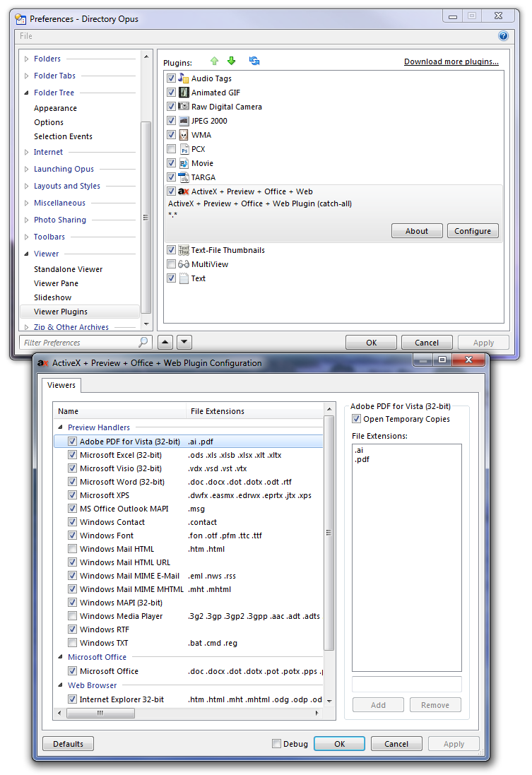Viewport: 532px width, 775px height.
Task: Enable the PCX plugin checkbox
Action: point(171,149)
